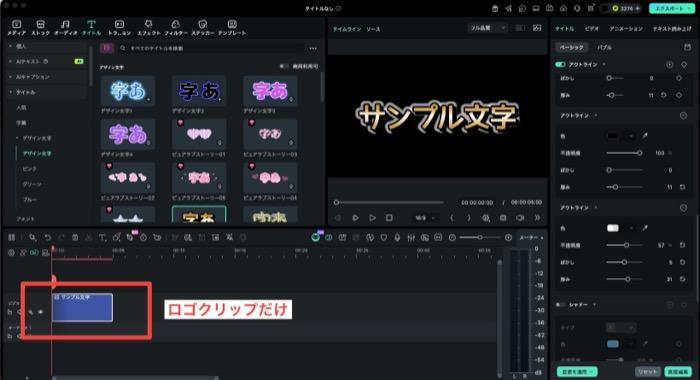Image resolution: width=700 pixels, height=380 pixels.
Task: Collapse the デザイン文字 parent tree node
Action: [17, 138]
